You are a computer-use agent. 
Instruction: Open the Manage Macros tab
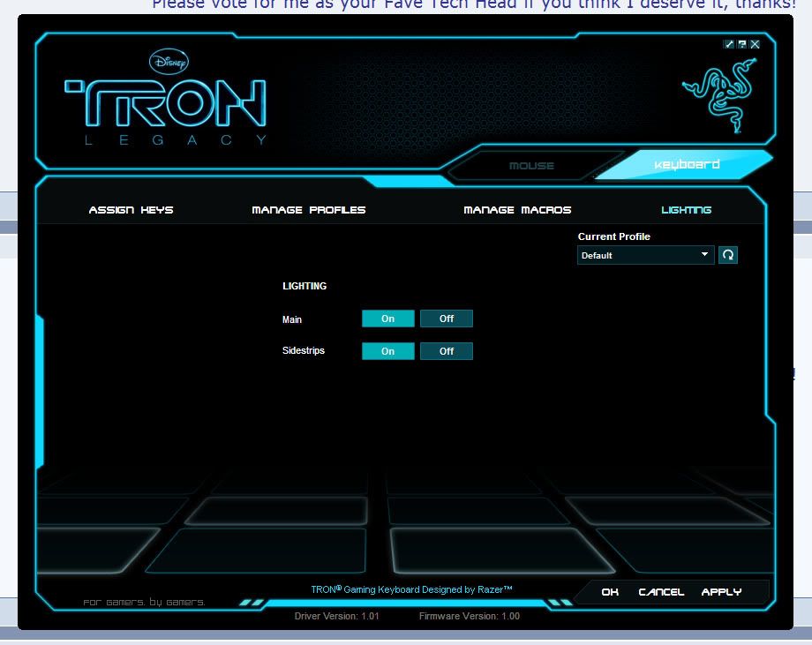517,210
